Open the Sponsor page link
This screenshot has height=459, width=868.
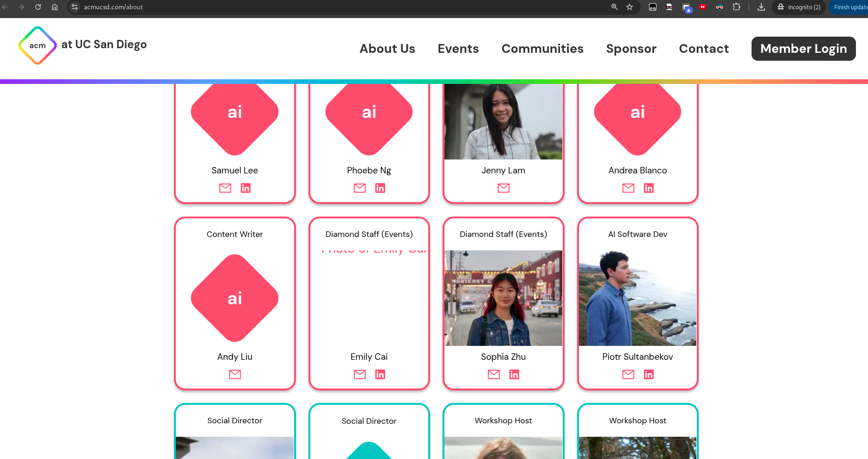pos(631,49)
